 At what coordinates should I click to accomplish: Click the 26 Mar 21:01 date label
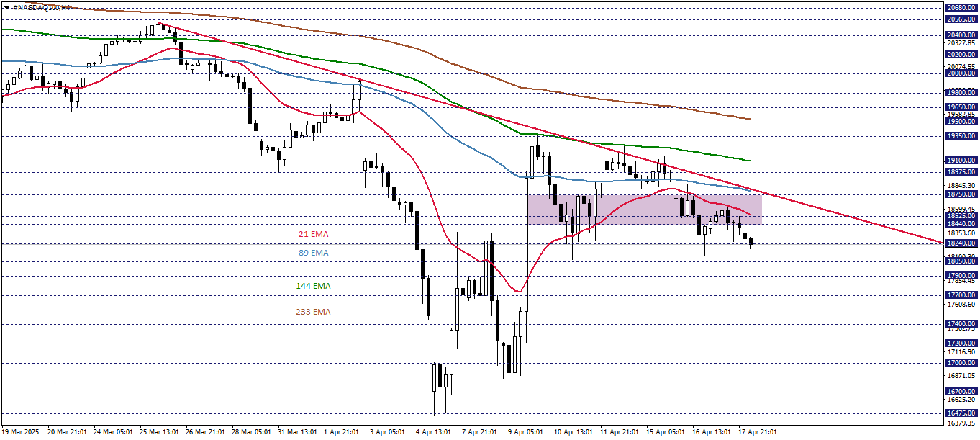tap(206, 432)
